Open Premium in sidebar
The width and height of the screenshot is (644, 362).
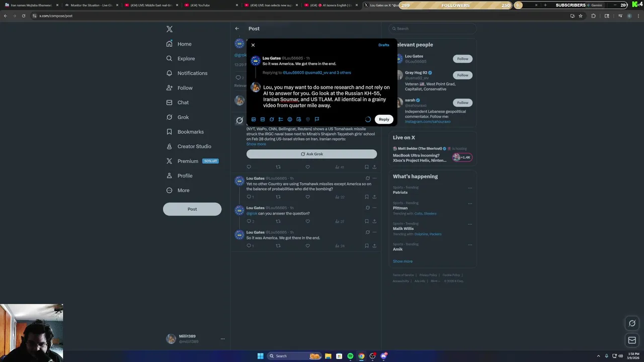pos(192,161)
